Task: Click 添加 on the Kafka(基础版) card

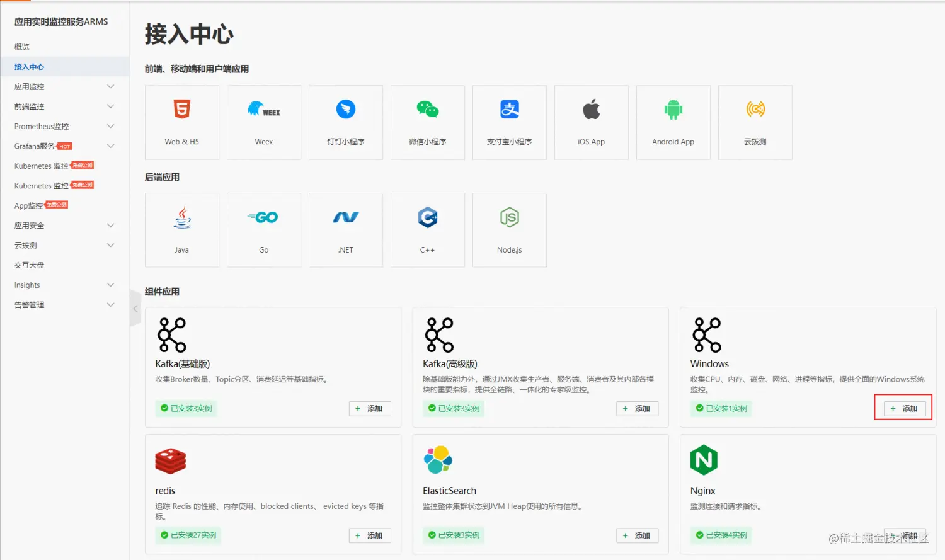Action: pyautogui.click(x=370, y=409)
